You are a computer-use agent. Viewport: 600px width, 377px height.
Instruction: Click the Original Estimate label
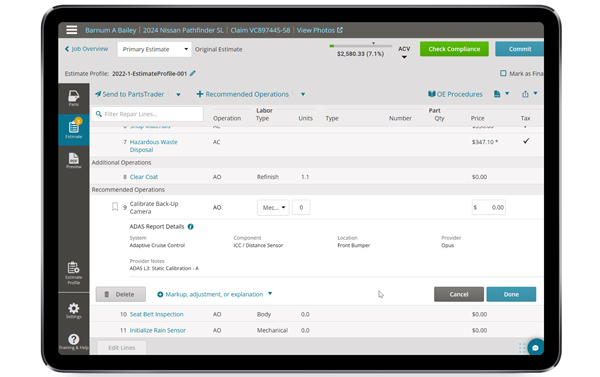tap(218, 49)
